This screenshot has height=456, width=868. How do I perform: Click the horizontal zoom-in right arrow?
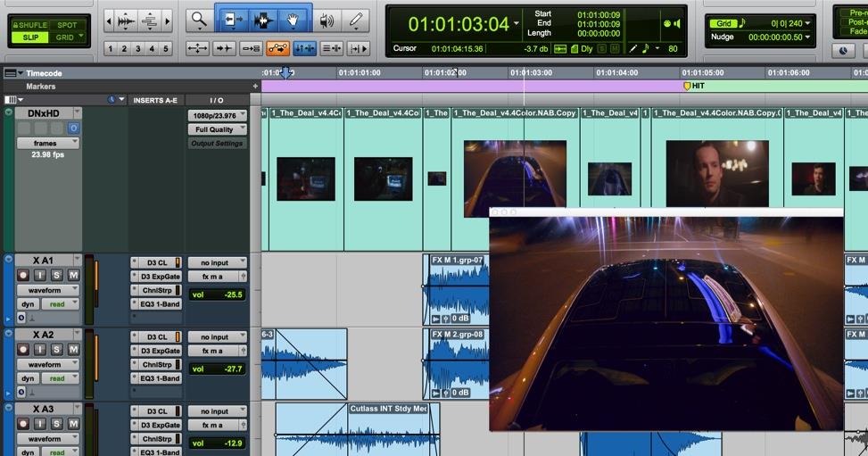click(167, 21)
